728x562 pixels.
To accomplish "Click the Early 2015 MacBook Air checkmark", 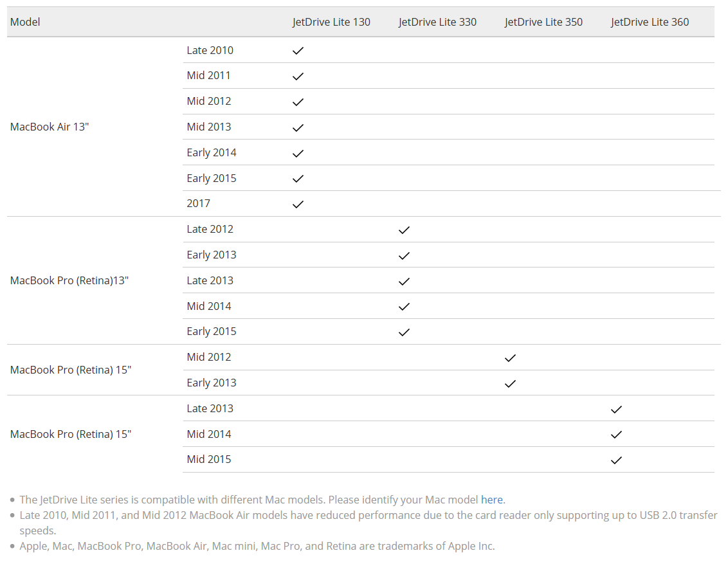I will [298, 179].
